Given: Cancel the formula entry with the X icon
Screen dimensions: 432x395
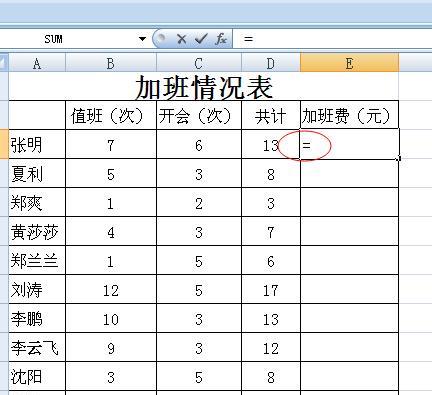Looking at the screenshot, I should [182, 39].
